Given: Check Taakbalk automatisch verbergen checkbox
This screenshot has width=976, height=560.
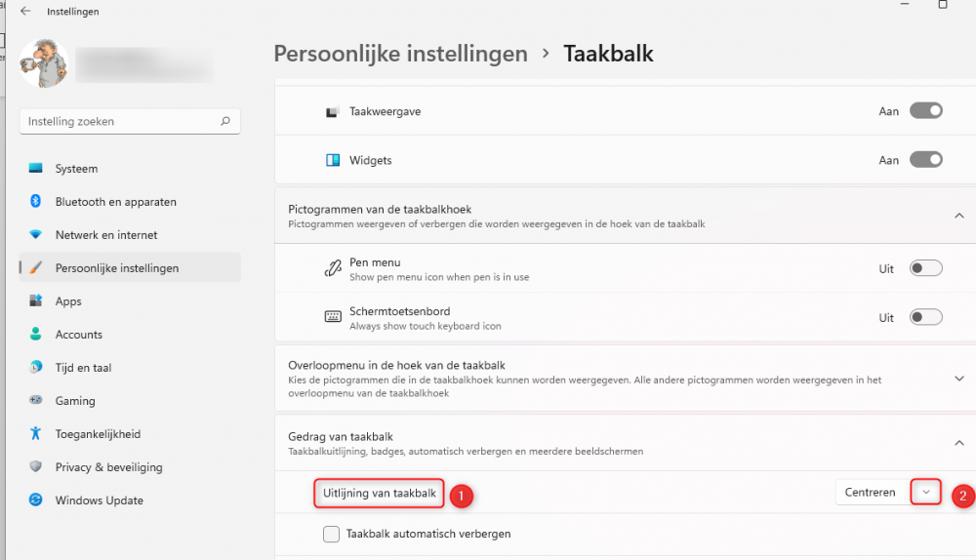Looking at the screenshot, I should tap(332, 534).
